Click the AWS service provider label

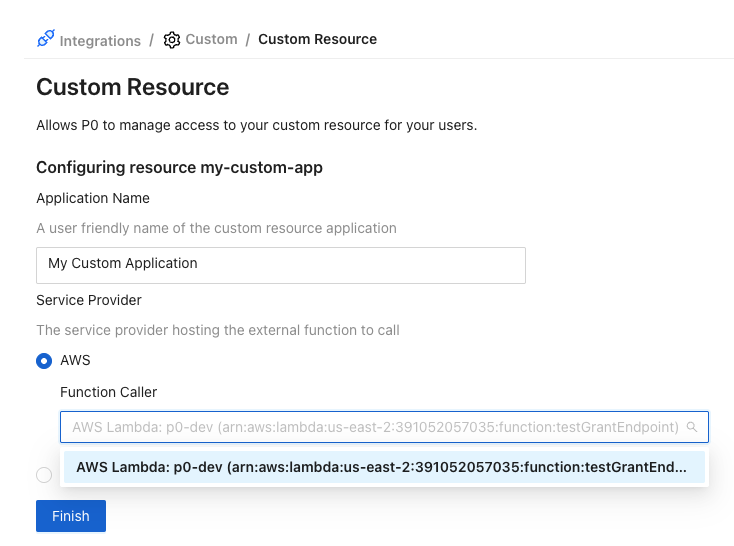tap(75, 360)
